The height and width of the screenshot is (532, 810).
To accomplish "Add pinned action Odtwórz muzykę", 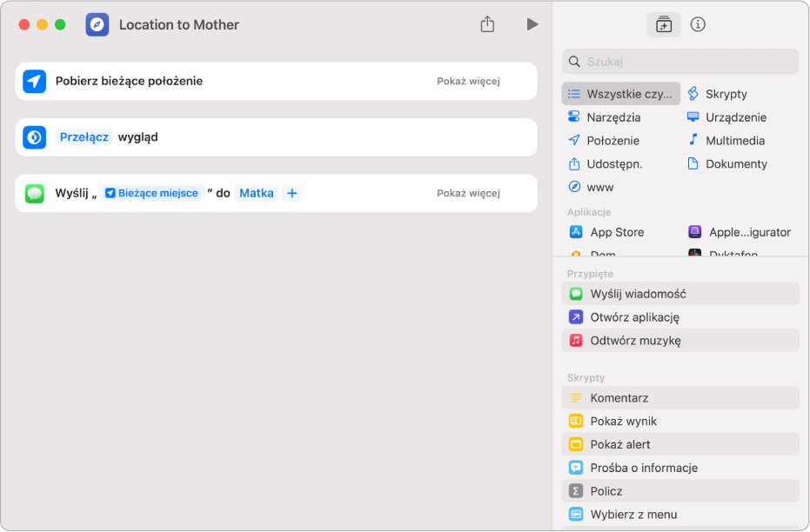I will pos(680,340).
